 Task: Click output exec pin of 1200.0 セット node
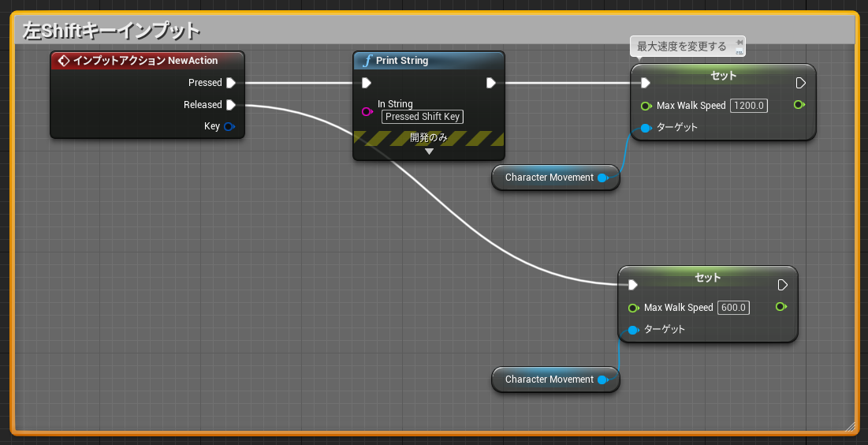(x=800, y=83)
